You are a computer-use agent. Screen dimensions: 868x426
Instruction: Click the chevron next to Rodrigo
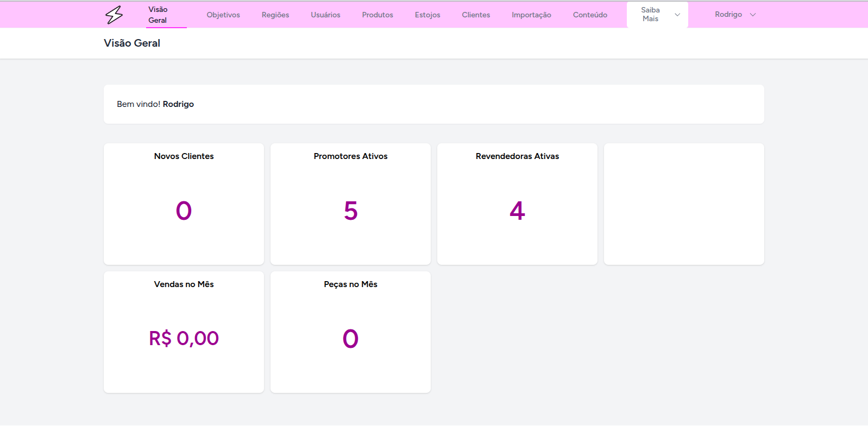[753, 15]
